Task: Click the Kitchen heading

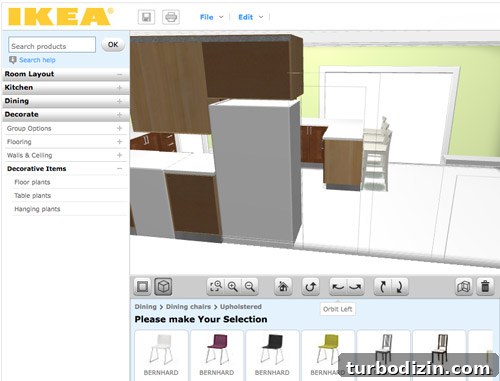Action: point(19,87)
